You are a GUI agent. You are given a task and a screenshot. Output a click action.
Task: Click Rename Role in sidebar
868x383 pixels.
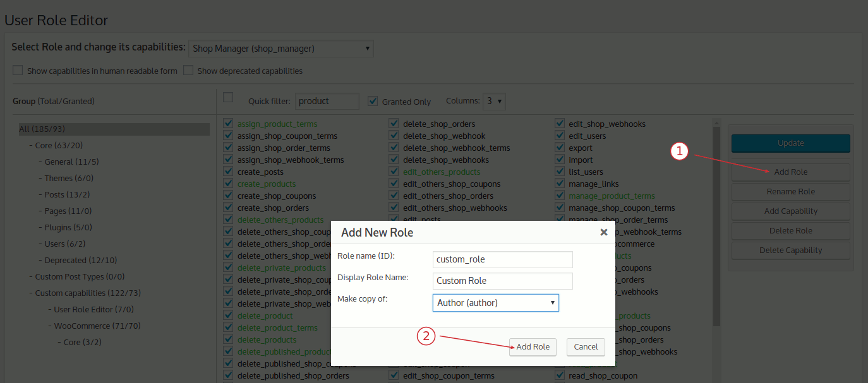click(790, 191)
